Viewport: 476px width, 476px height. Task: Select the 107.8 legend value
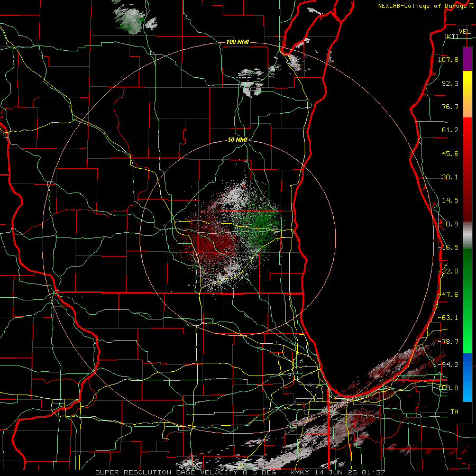[x=448, y=59]
